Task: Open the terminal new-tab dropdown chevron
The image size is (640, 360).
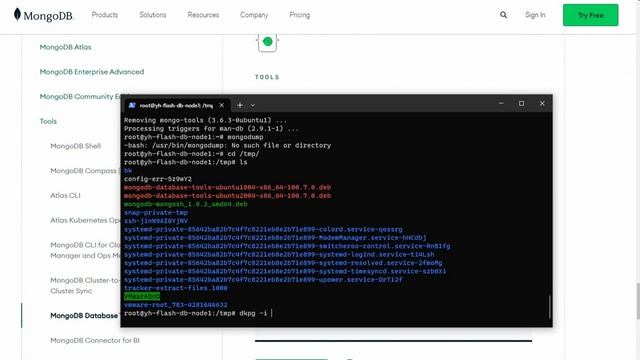Action: [253, 105]
